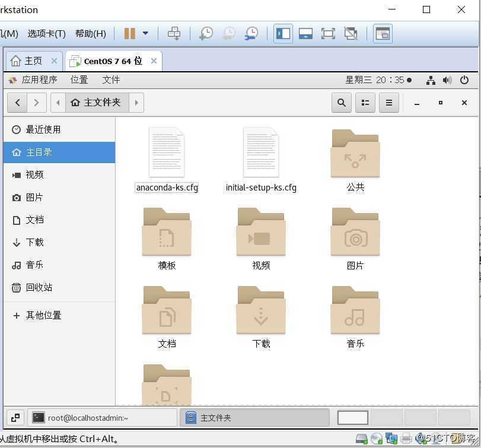Select the partially visible desktop folder icon

[x=167, y=385]
